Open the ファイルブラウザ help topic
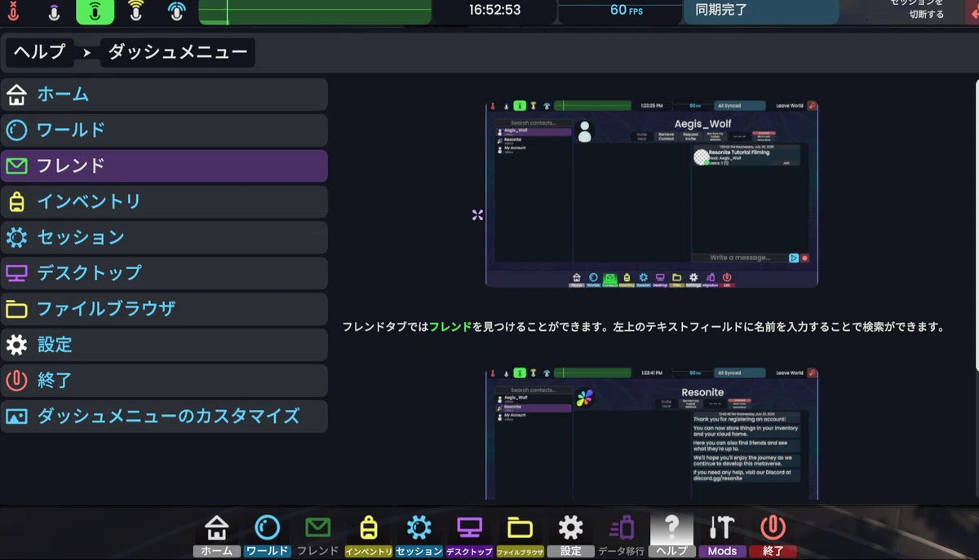The image size is (979, 560). pyautogui.click(x=164, y=309)
